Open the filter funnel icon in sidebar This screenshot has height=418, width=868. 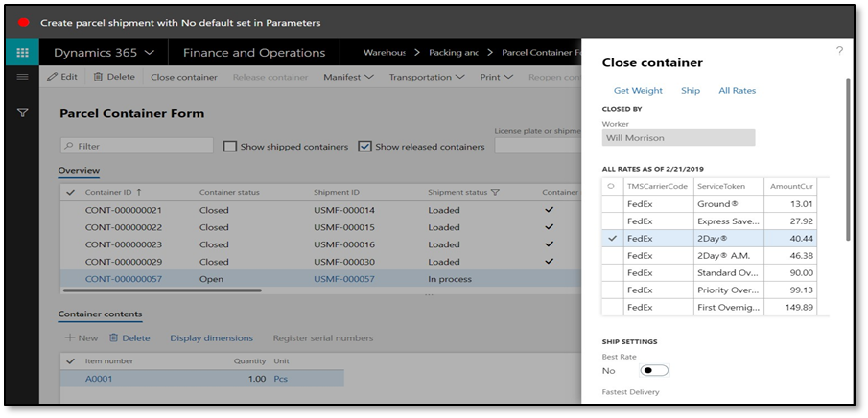tap(22, 113)
